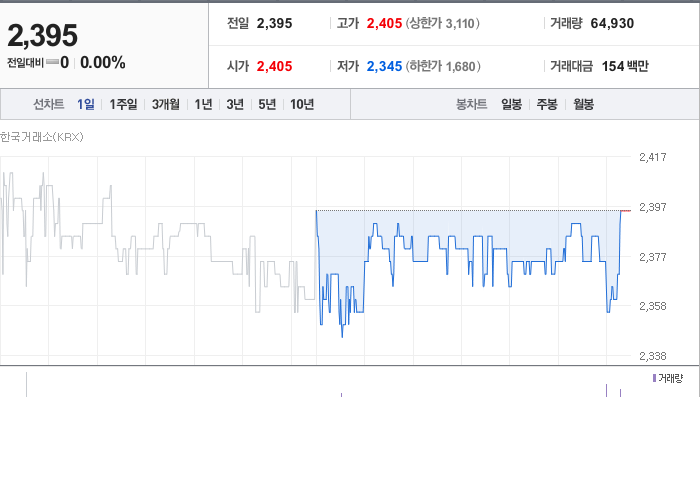Click the 거래량 value 64,930
This screenshot has width=700, height=490.
coord(612,23)
